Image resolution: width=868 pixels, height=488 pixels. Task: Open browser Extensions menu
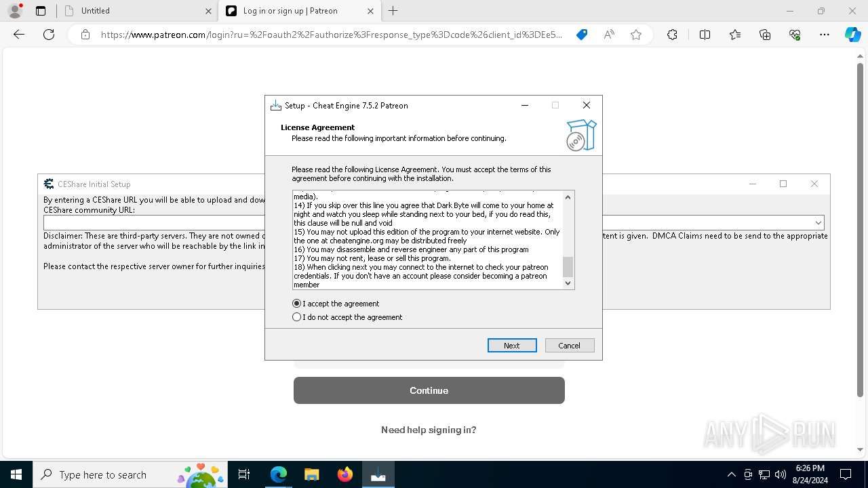pyautogui.click(x=672, y=35)
